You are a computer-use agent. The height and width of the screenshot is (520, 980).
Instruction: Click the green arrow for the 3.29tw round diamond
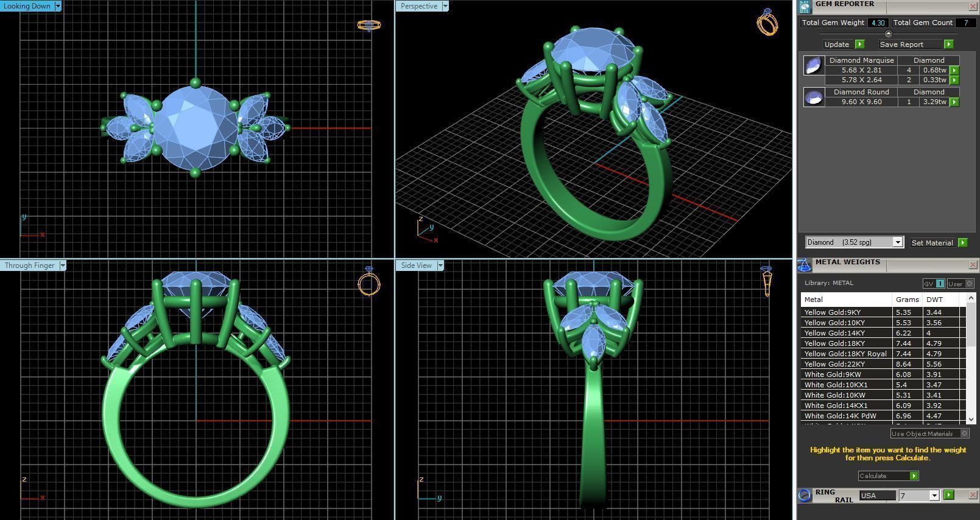click(x=954, y=102)
